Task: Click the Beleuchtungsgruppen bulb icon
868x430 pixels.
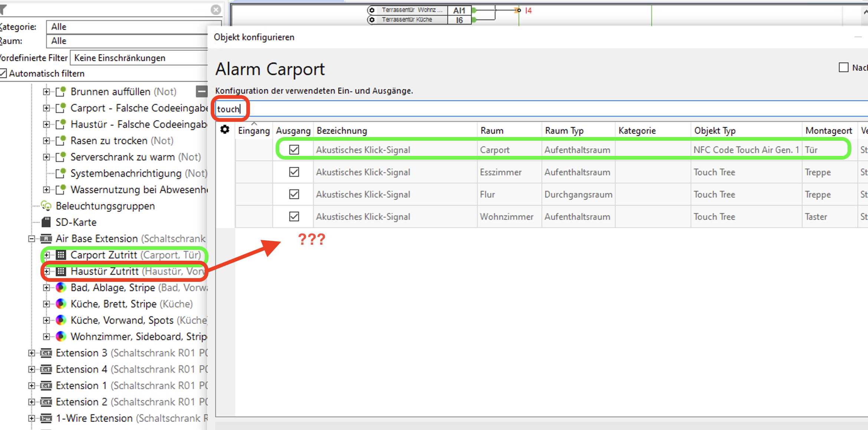Action: pyautogui.click(x=46, y=206)
